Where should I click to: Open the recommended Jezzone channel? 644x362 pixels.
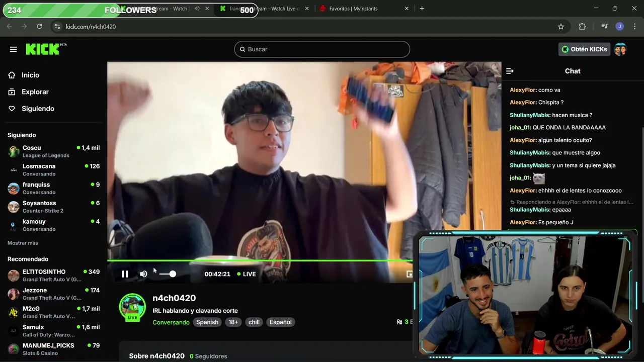pyautogui.click(x=53, y=294)
